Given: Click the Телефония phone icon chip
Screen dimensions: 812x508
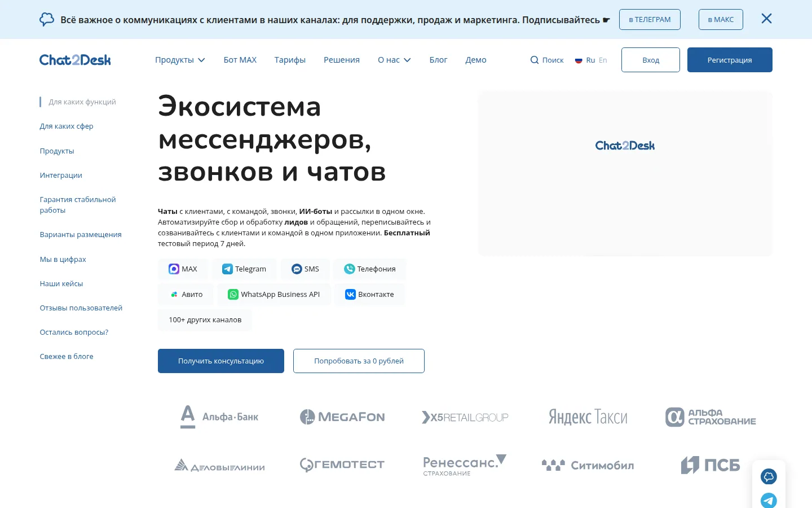Looking at the screenshot, I should pos(350,269).
